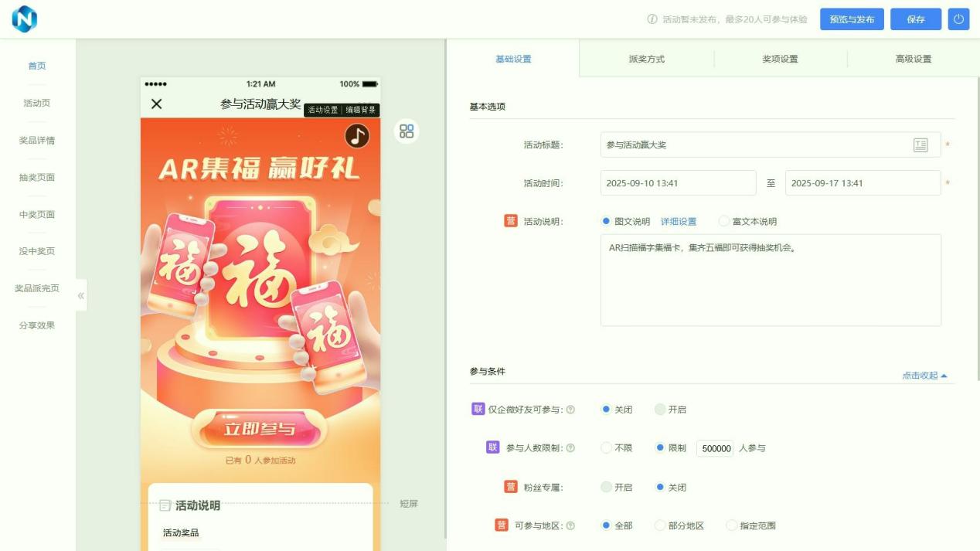Click the component grid icon beside the phone preview

click(x=407, y=131)
